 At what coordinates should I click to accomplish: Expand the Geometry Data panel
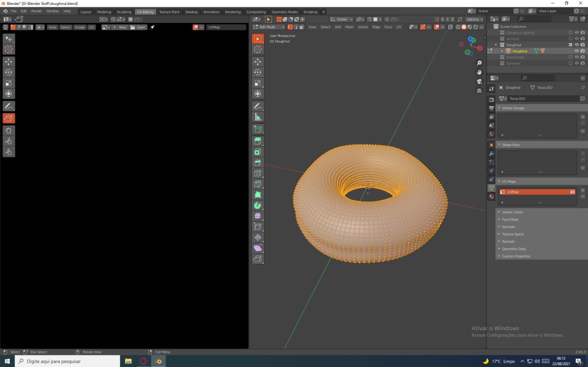click(499, 249)
